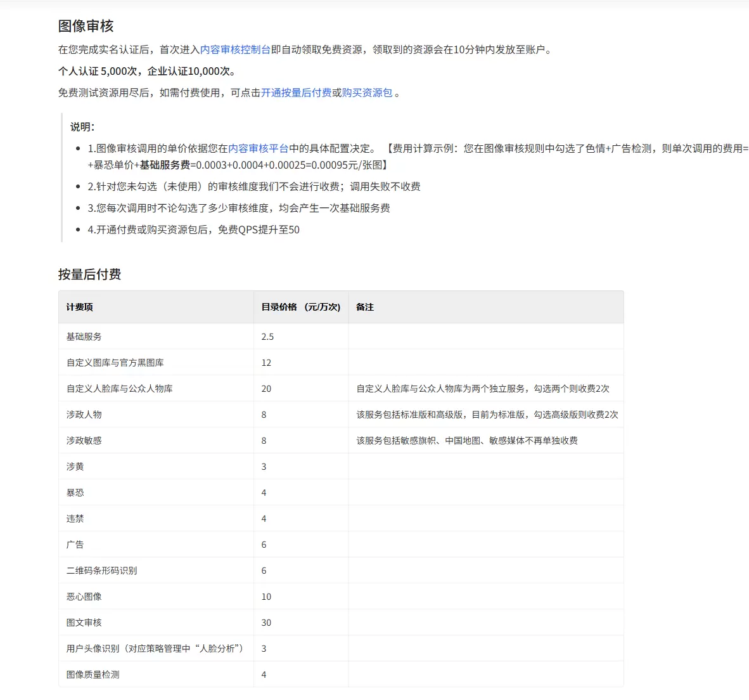Select the 用户头像识别 row label

coord(155,649)
